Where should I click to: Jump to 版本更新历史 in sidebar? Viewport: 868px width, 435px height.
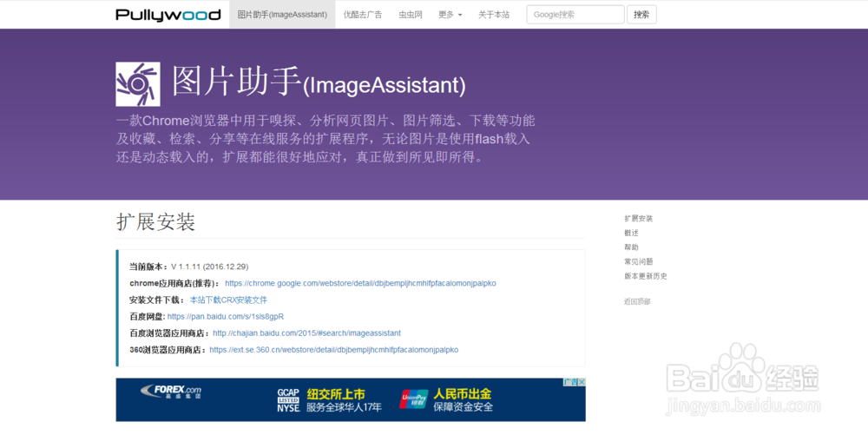(646, 276)
